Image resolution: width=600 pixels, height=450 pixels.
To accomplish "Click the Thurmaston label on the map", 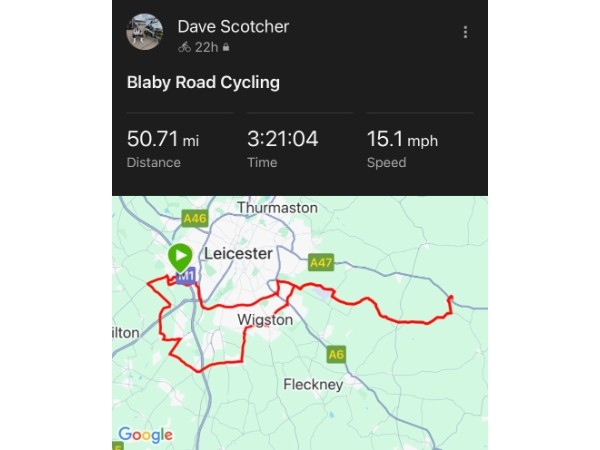I will 277,207.
